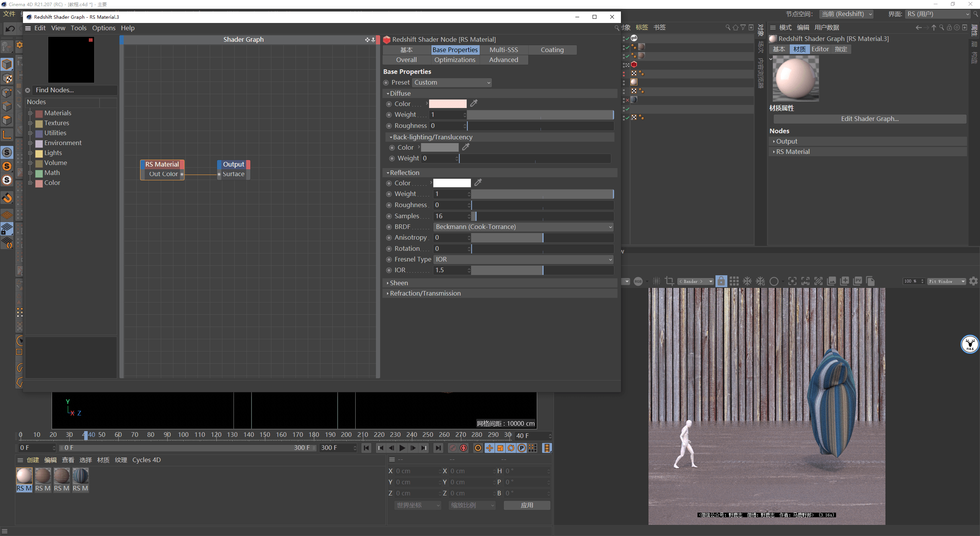Toggle the IOR parameter keyframe dot
Viewport: 980px width, 536px height.
389,270
